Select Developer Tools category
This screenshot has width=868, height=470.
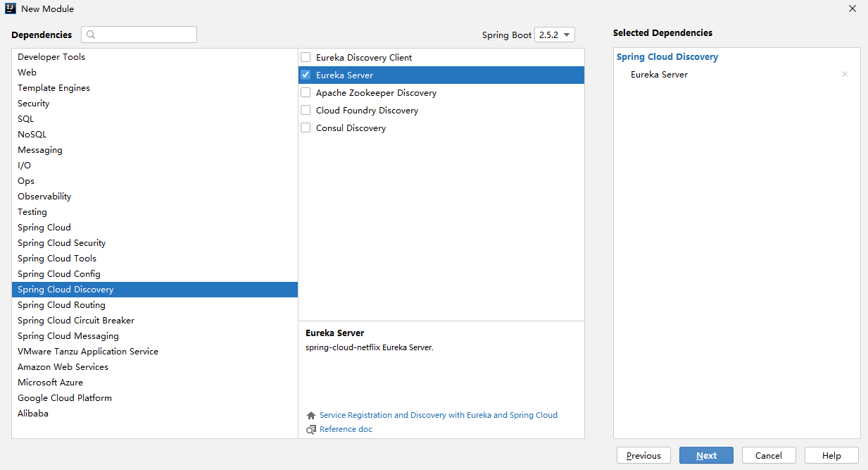(155, 57)
